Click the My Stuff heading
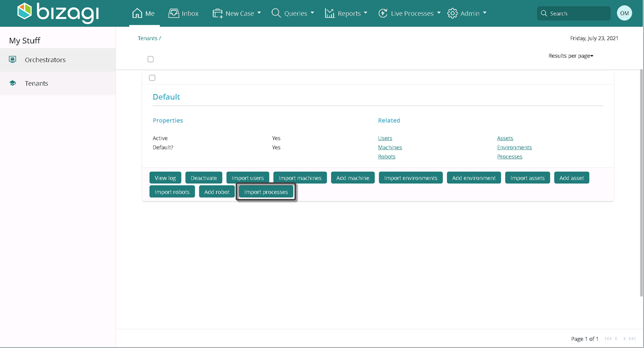This screenshot has height=348, width=644. pyautogui.click(x=25, y=40)
